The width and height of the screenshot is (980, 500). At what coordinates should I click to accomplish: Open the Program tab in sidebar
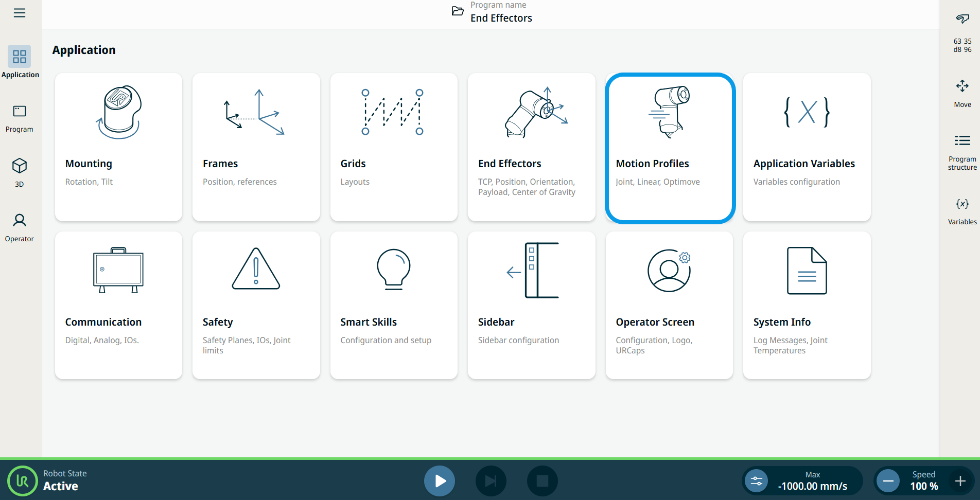click(20, 118)
